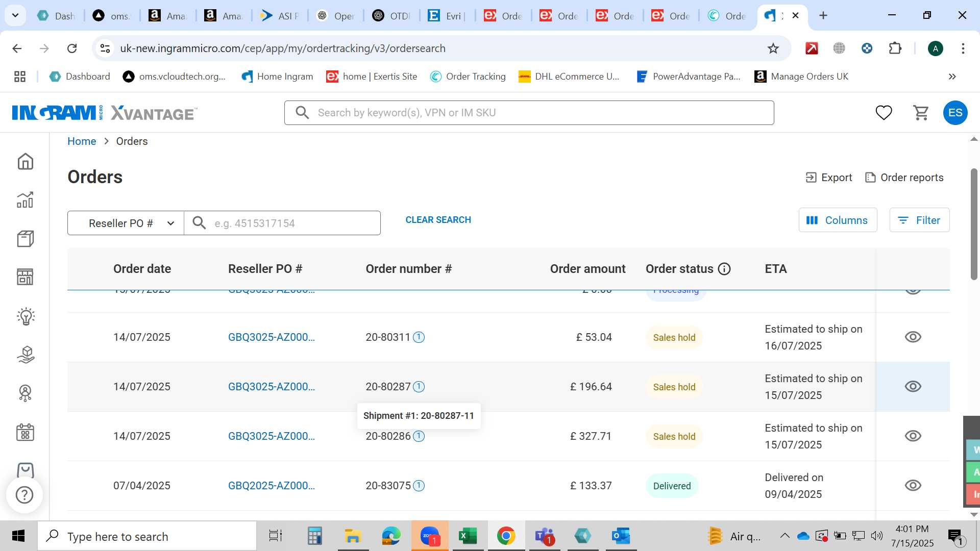The height and width of the screenshot is (551, 980).
Task: Reload the page
Action: point(72,48)
